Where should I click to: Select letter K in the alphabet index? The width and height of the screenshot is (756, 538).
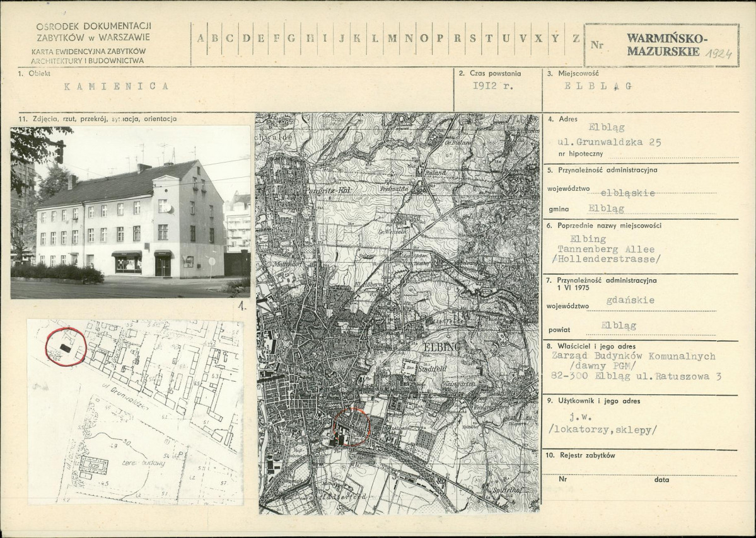tap(357, 38)
